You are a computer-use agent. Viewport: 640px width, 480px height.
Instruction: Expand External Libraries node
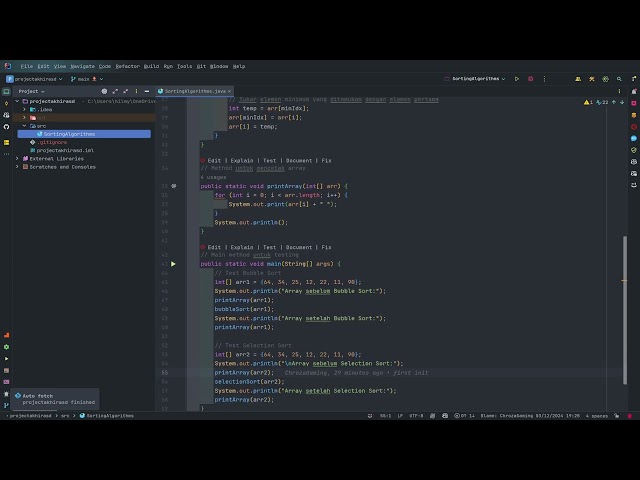pos(17,158)
